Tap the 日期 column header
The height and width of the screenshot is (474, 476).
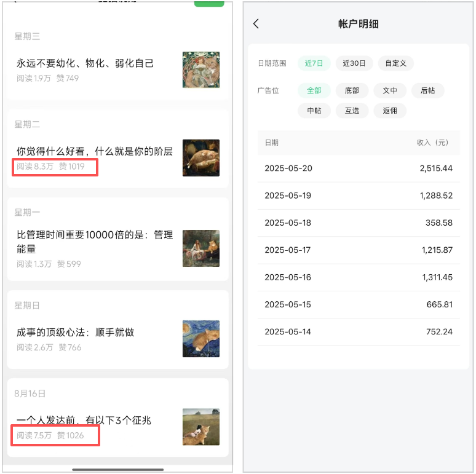272,142
